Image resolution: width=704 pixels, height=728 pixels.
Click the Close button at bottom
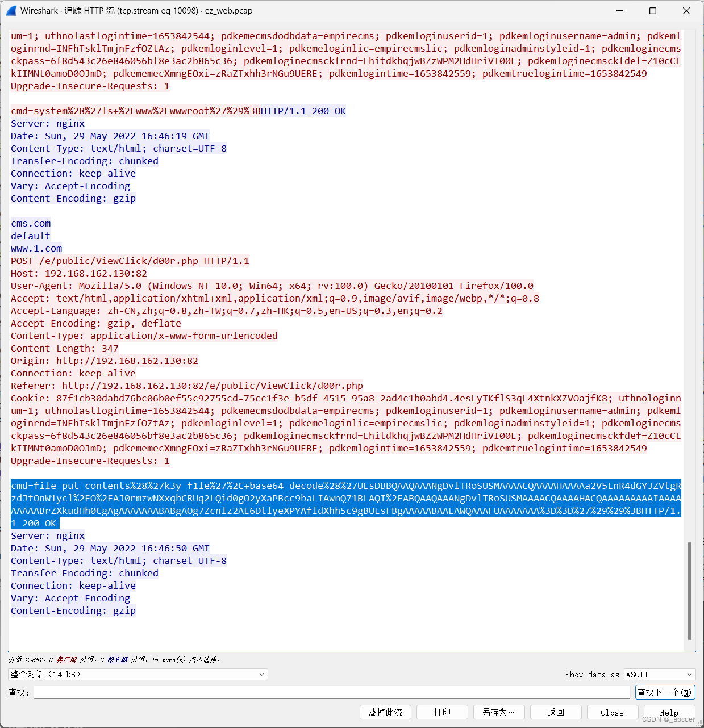(x=613, y=712)
